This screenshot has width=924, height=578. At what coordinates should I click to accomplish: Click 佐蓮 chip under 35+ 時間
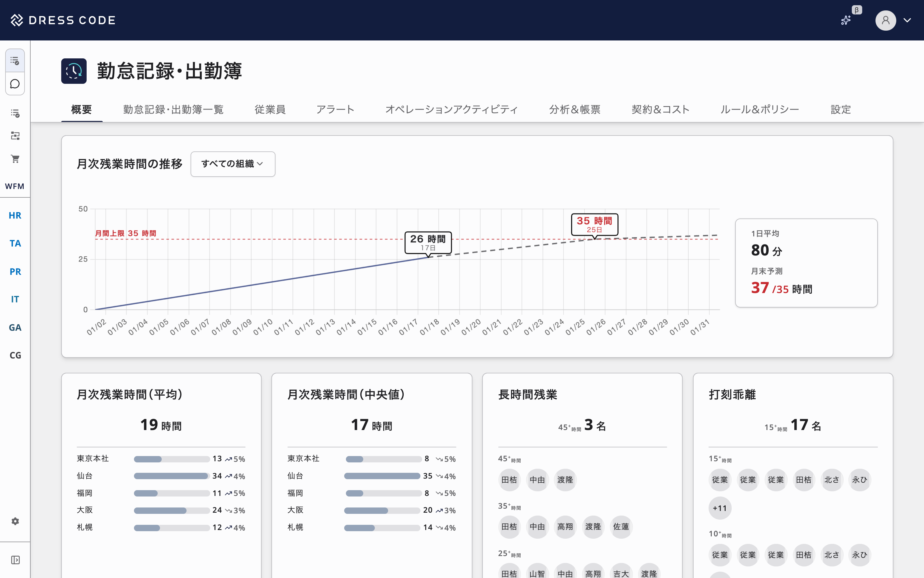point(621,527)
